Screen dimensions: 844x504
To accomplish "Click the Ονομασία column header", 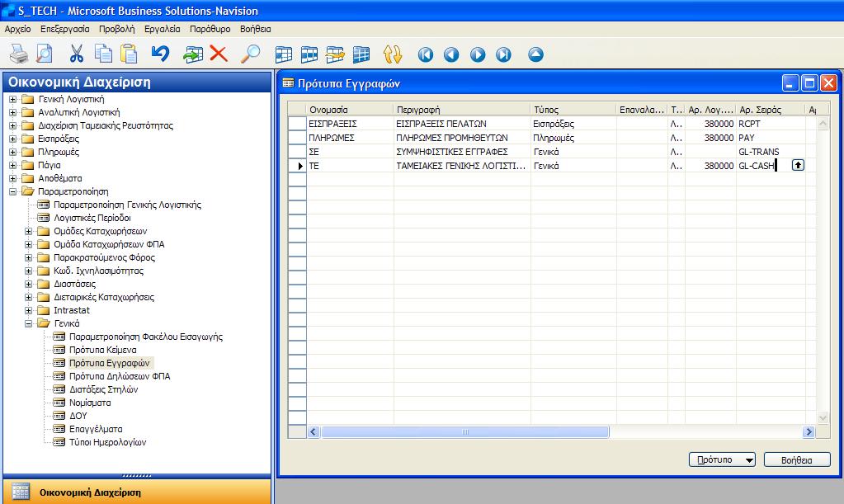I will pos(350,110).
